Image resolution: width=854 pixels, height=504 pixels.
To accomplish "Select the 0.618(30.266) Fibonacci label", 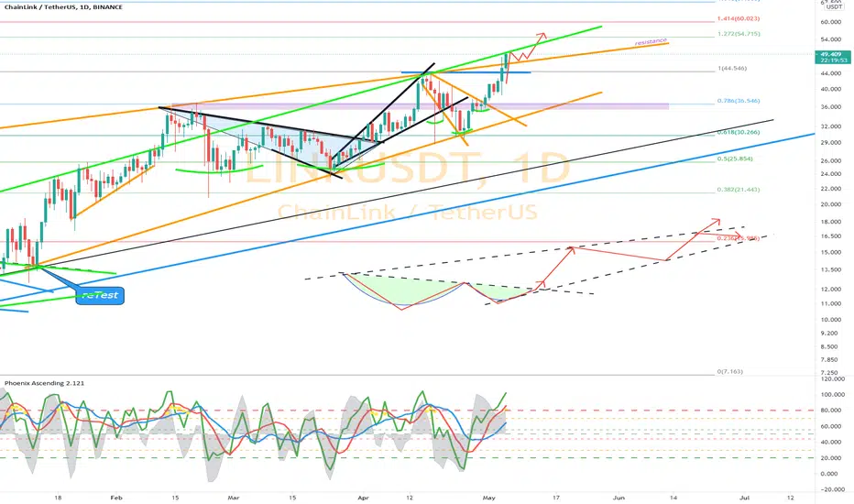I will (x=739, y=132).
